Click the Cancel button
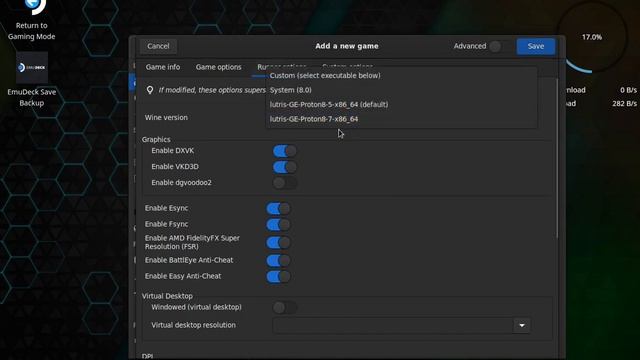This screenshot has height=360, width=640. (158, 46)
